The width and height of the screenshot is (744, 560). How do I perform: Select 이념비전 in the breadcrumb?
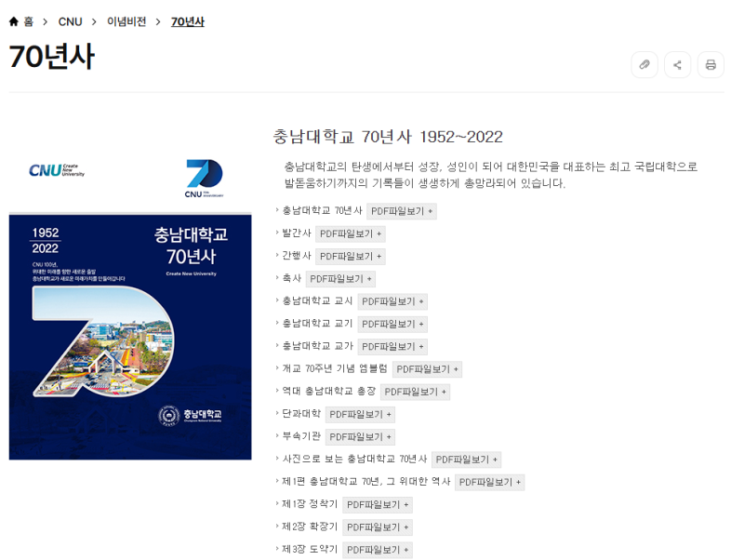tap(126, 21)
